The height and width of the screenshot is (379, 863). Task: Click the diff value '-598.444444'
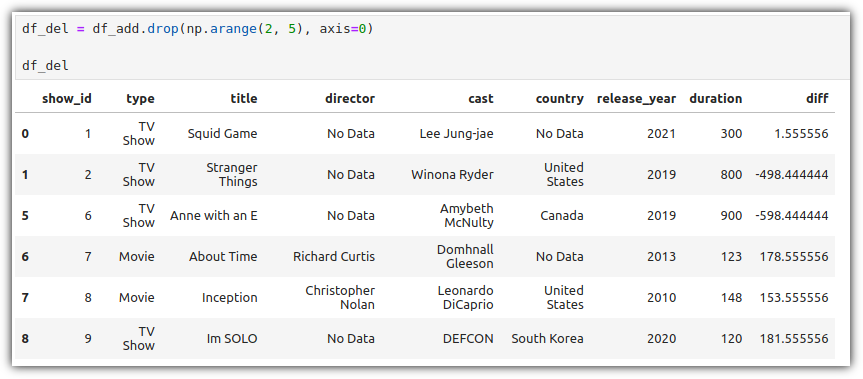[x=792, y=216]
